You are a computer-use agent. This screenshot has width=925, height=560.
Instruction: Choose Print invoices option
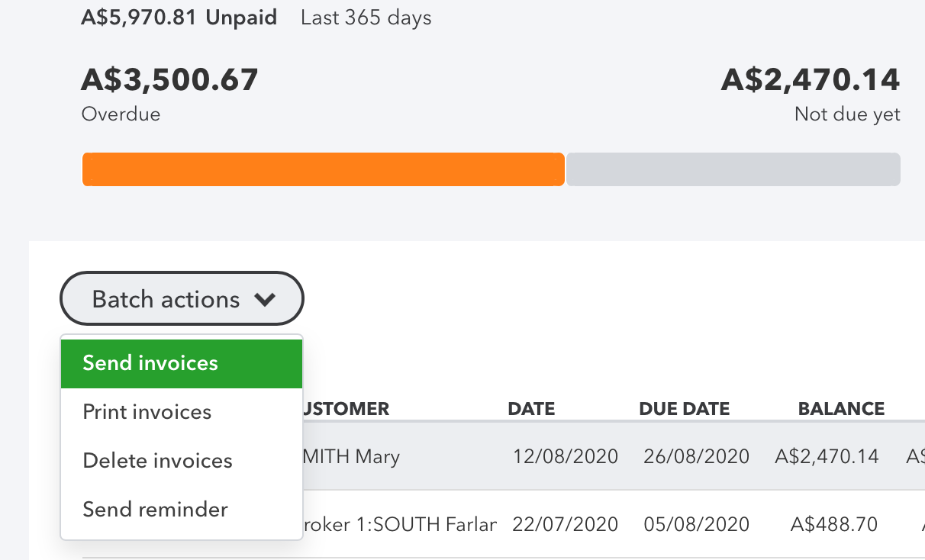(147, 412)
